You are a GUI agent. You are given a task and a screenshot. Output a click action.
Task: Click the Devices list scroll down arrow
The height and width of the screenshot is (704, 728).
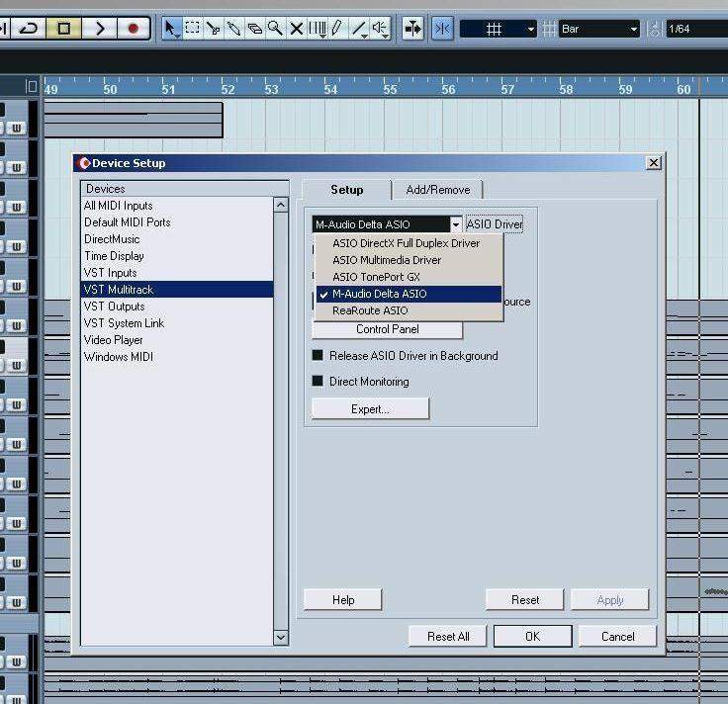pyautogui.click(x=281, y=638)
